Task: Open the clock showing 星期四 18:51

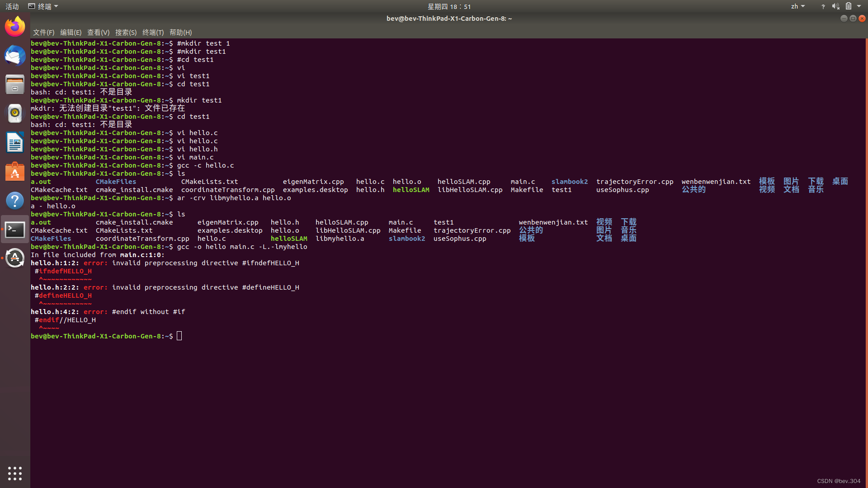Action: click(449, 6)
